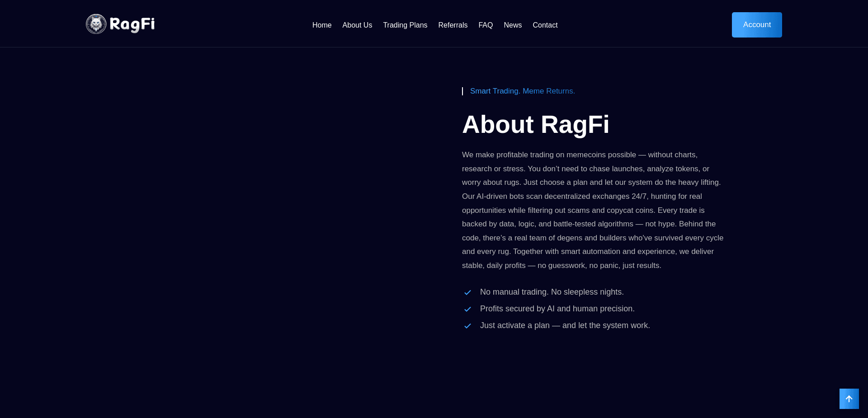The image size is (868, 418).
Task: View the FAQ page
Action: coord(486,25)
